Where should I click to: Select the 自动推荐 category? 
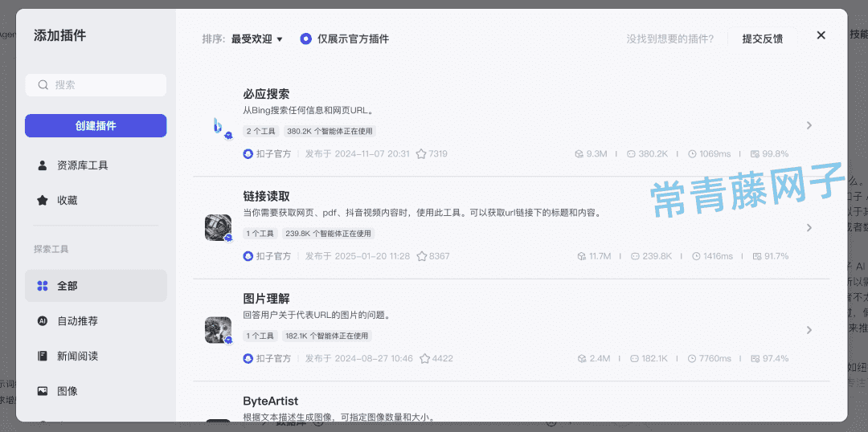(x=96, y=321)
